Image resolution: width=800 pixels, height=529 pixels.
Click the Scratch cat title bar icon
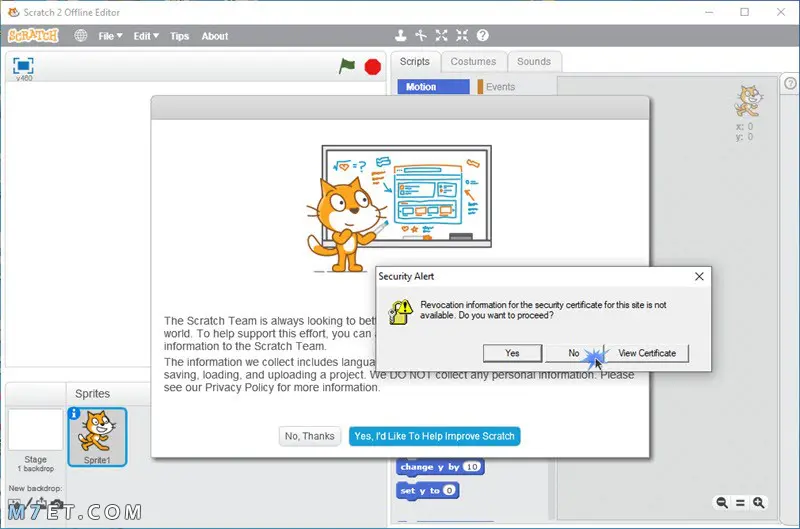click(x=13, y=12)
